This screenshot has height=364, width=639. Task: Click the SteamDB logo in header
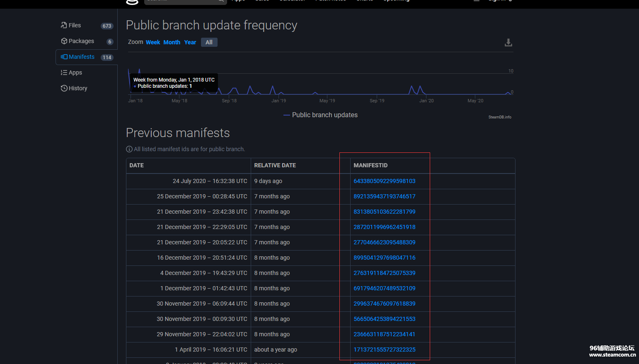[132, 2]
